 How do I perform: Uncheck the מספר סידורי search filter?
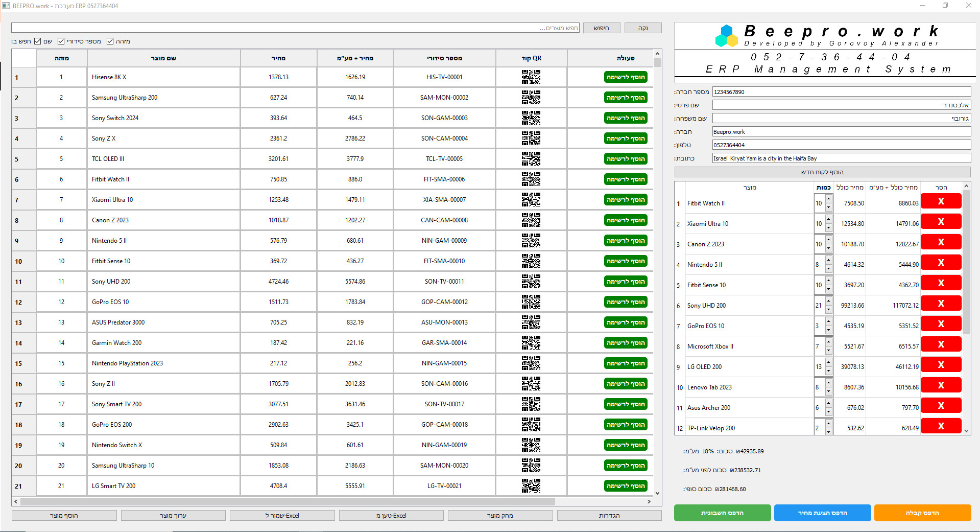61,41
